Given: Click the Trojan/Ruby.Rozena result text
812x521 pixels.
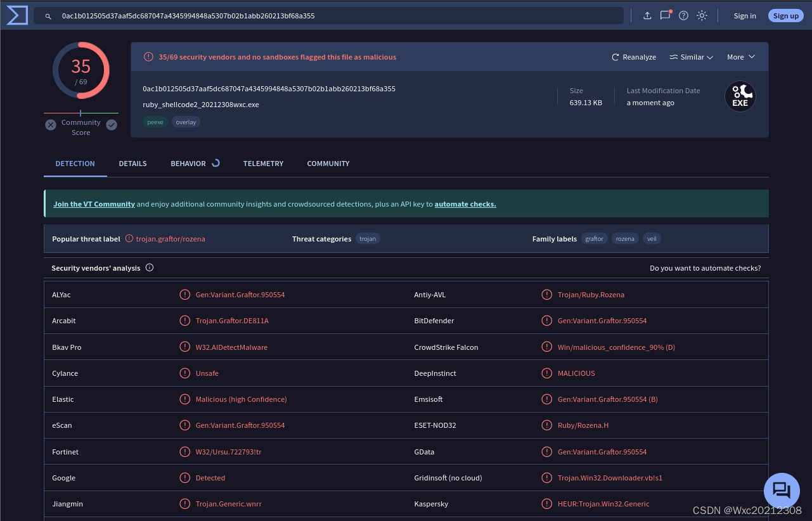Looking at the screenshot, I should (591, 295).
